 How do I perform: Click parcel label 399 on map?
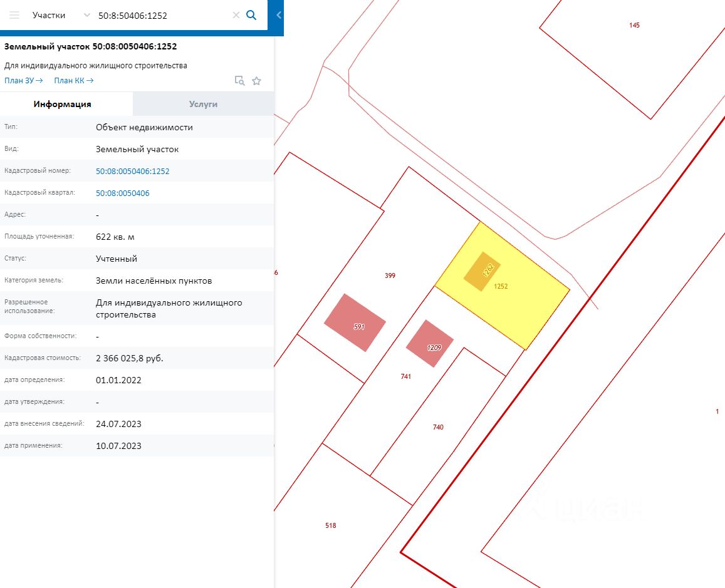point(390,276)
